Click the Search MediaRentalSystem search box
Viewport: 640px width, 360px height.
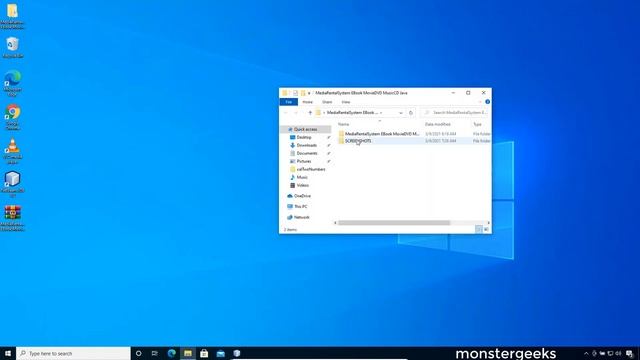pos(455,113)
